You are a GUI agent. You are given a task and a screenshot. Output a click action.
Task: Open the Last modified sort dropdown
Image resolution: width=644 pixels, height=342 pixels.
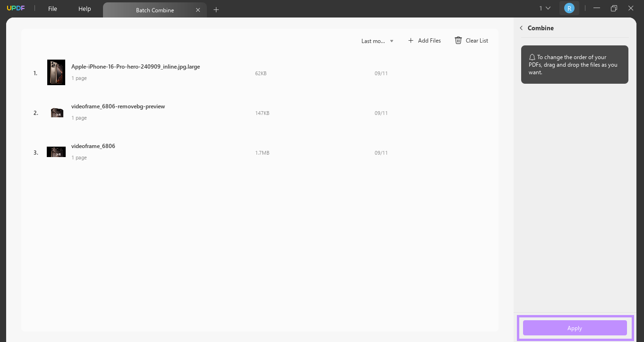376,41
